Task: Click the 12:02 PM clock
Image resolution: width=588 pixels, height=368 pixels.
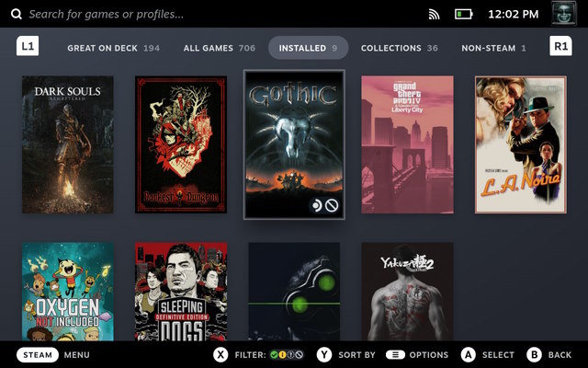Action: point(513,15)
